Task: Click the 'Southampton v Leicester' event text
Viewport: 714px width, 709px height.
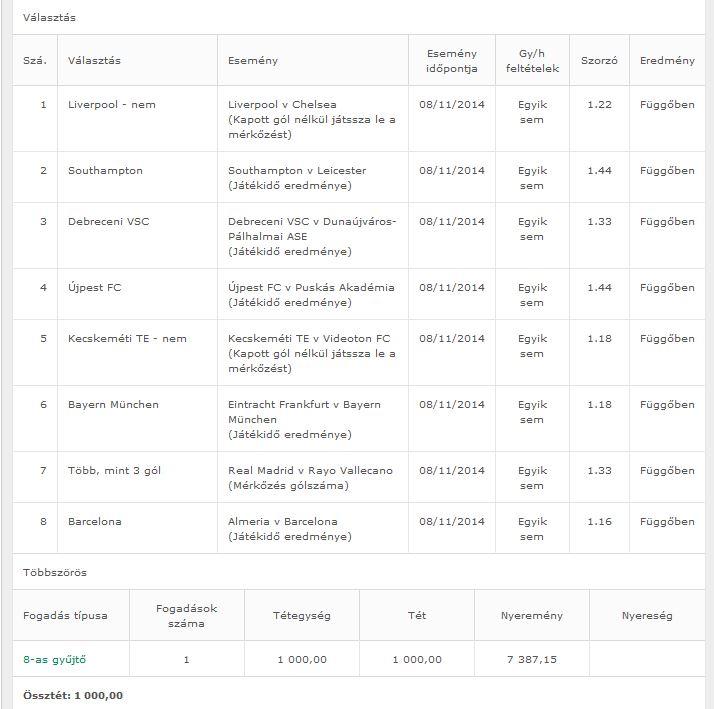Action: point(297,170)
